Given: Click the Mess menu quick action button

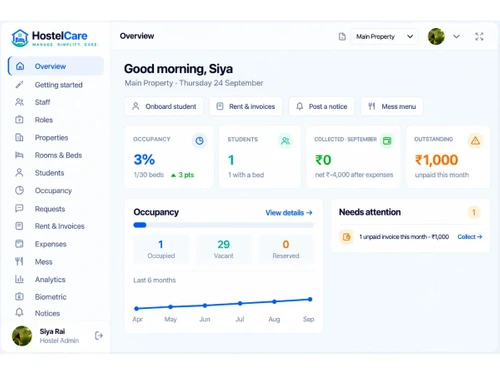Looking at the screenshot, I should [x=392, y=106].
